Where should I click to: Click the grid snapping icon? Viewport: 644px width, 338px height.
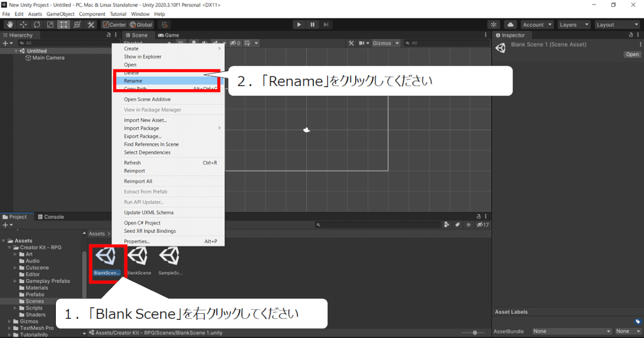165,25
